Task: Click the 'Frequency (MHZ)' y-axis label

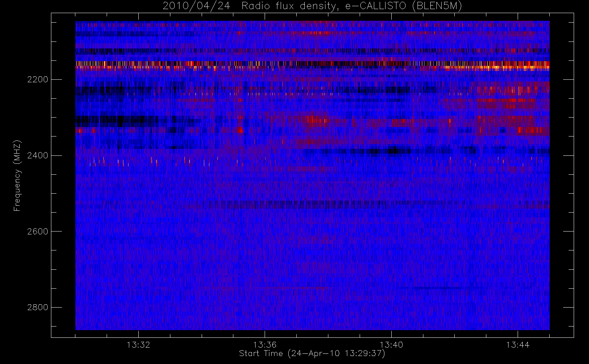Action: (17, 176)
